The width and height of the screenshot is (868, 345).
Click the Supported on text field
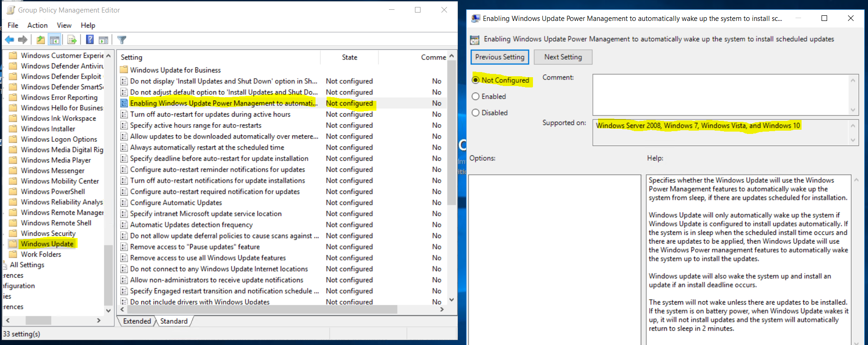721,133
